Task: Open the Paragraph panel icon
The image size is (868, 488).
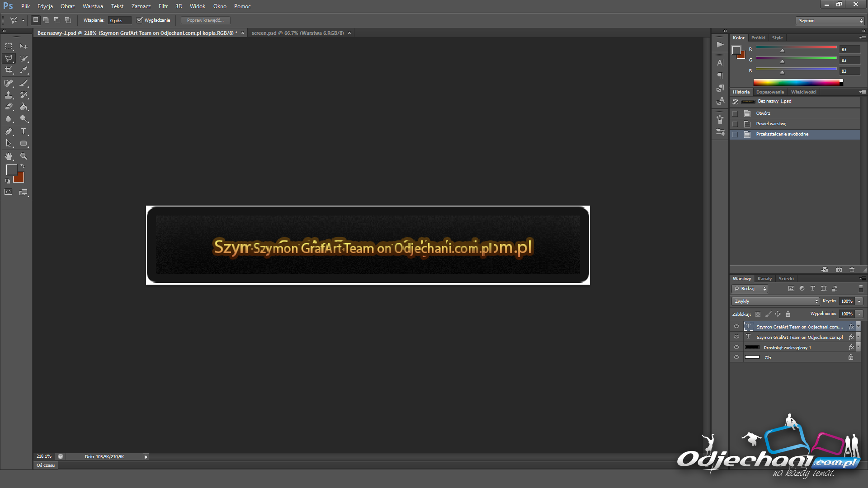Action: point(720,76)
